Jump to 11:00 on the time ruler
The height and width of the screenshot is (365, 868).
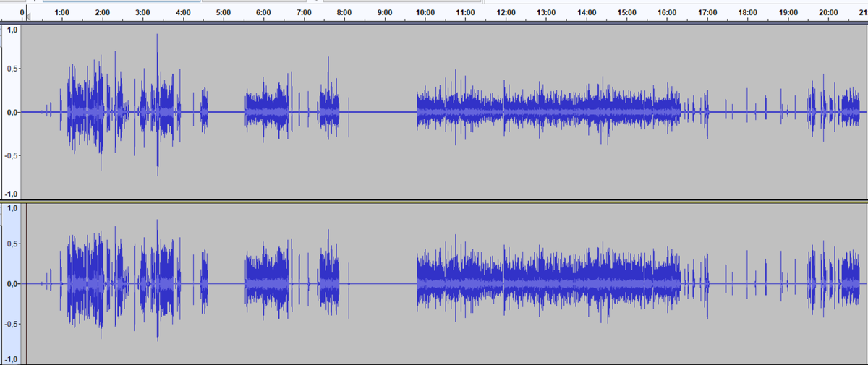(466, 13)
